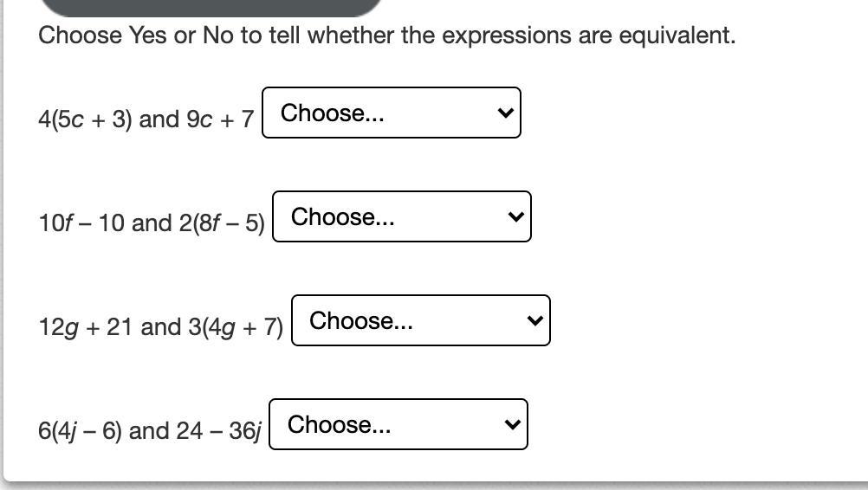Click the expression 2(8f – 5)
This screenshot has height=490, width=868.
[x=222, y=222]
